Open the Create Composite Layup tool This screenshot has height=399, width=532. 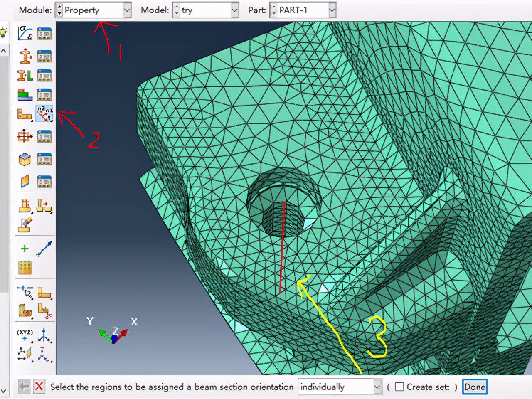[25, 95]
